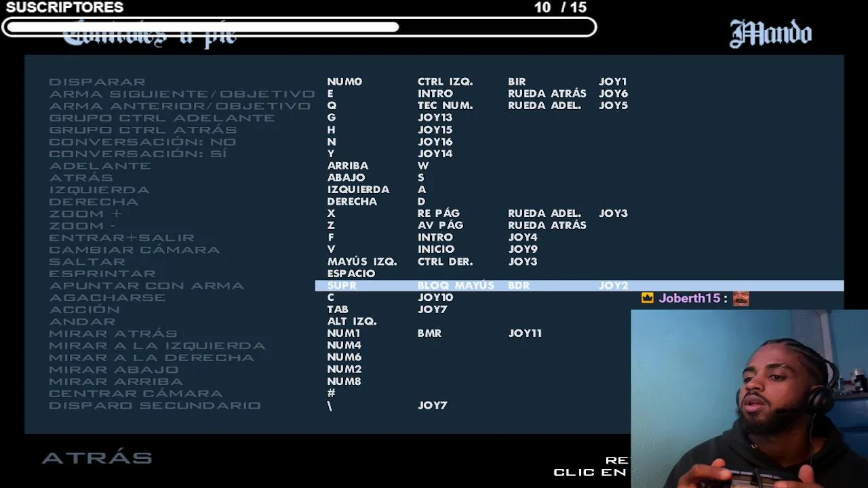Select the ATRÁS movement row in the list

coord(81,178)
